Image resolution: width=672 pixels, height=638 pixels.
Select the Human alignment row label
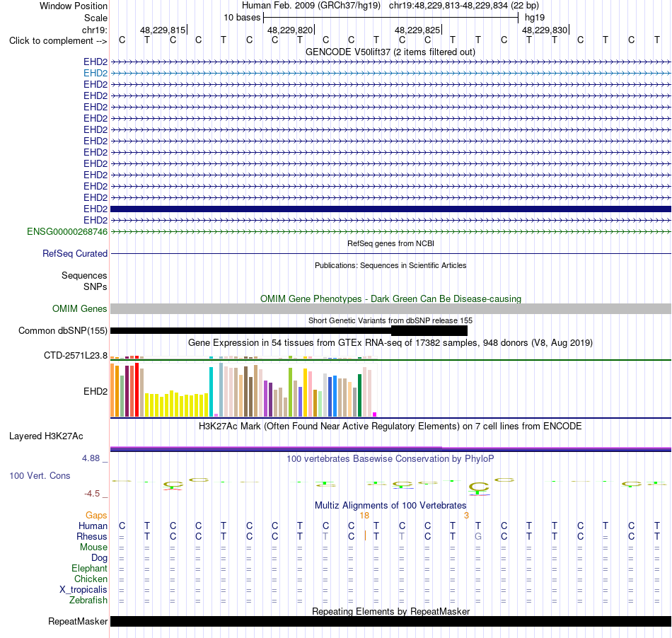click(x=93, y=526)
